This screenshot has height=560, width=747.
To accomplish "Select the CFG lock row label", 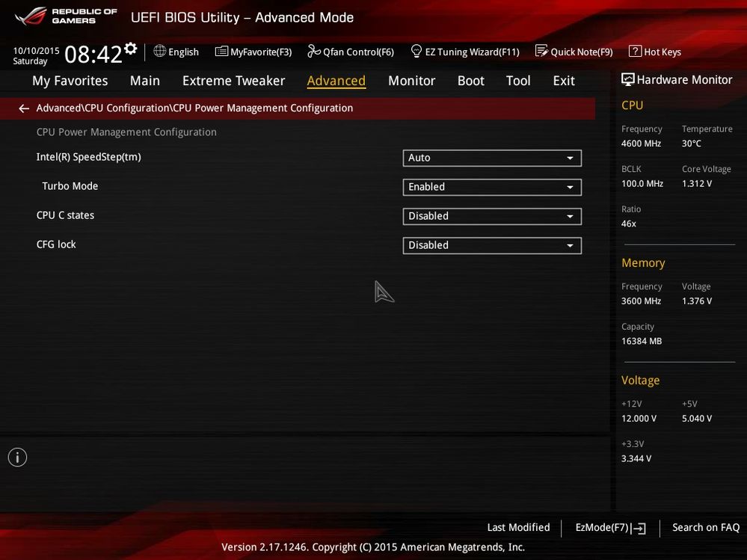I will pyautogui.click(x=56, y=244).
